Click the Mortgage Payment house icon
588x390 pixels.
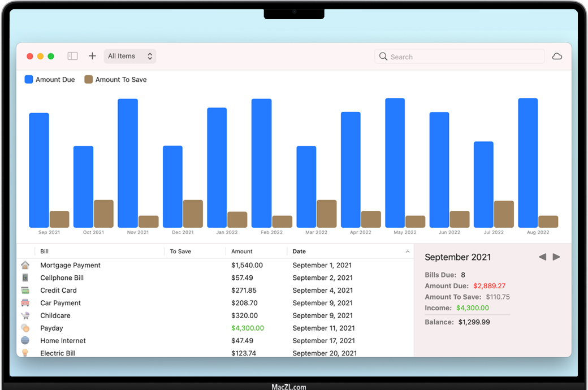(x=25, y=265)
